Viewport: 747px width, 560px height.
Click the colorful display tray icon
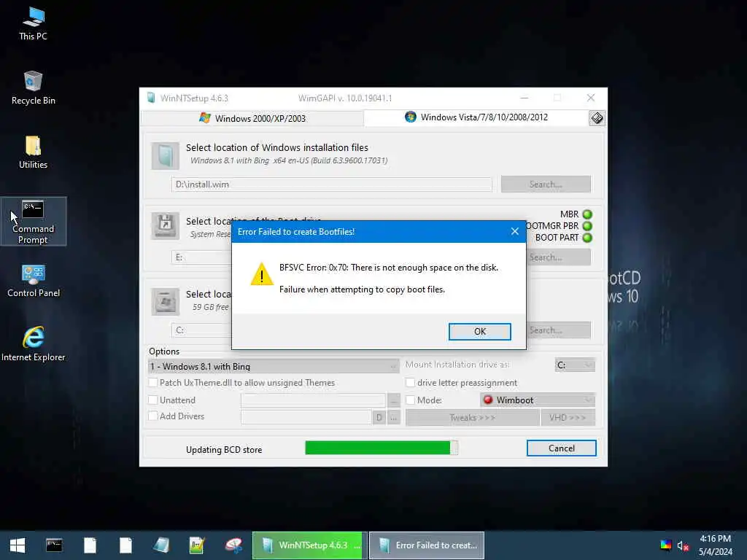(665, 545)
